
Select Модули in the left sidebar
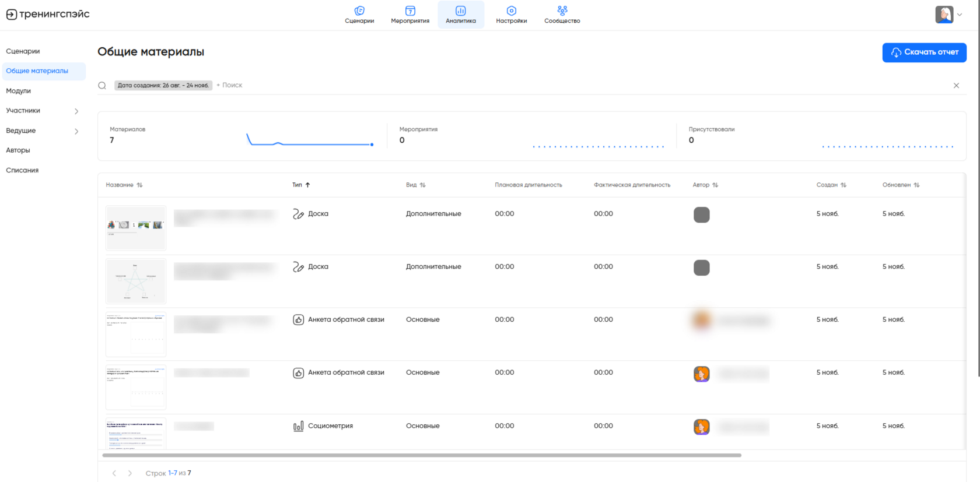click(x=19, y=91)
